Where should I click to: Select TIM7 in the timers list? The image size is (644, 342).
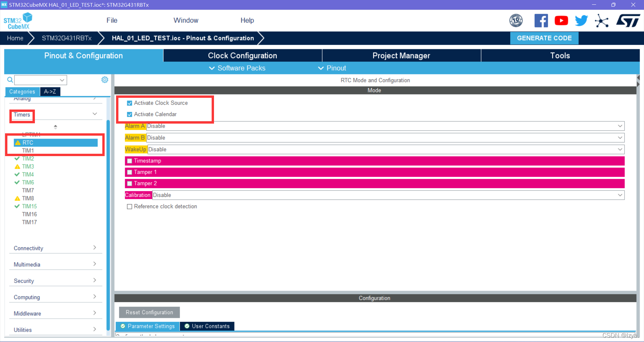pos(28,191)
